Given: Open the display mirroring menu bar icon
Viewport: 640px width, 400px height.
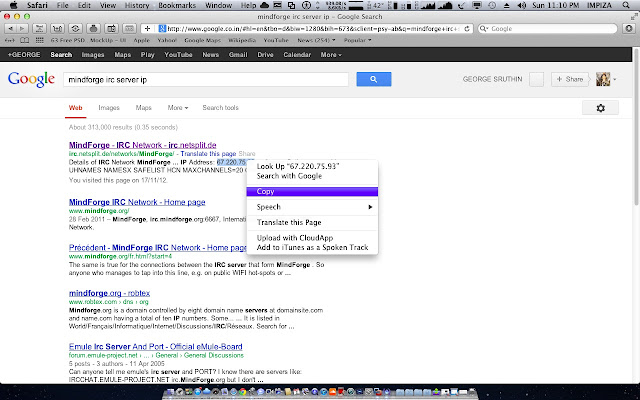Looking at the screenshot, I should click(476, 5).
